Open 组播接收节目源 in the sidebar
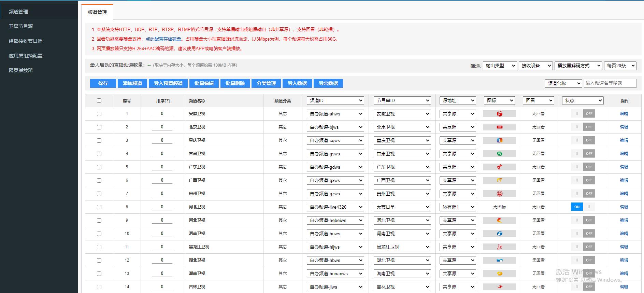 [x=39, y=41]
